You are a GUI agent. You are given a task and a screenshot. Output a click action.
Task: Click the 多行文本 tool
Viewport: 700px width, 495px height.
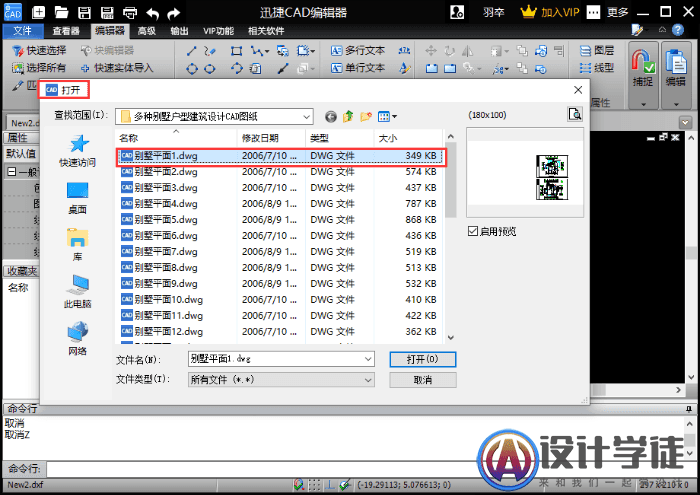click(x=358, y=50)
